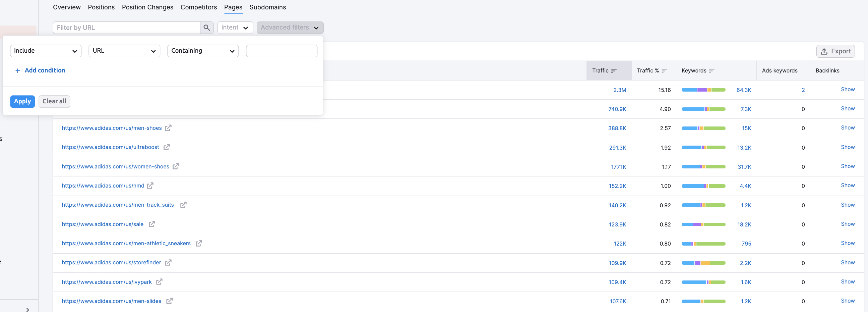Open the men-athletic_sneakers page link
Image resolution: width=868 pixels, height=312 pixels.
126,244
